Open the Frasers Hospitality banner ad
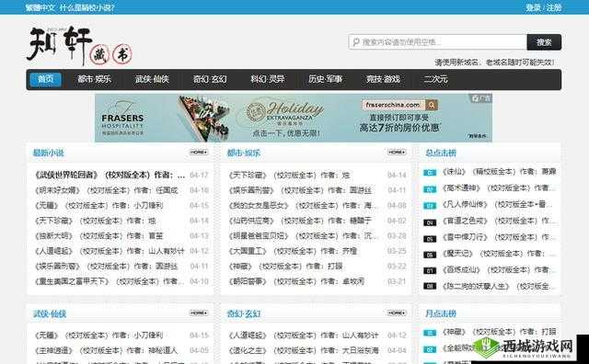Screen dimensions: 589x364 point(294,118)
